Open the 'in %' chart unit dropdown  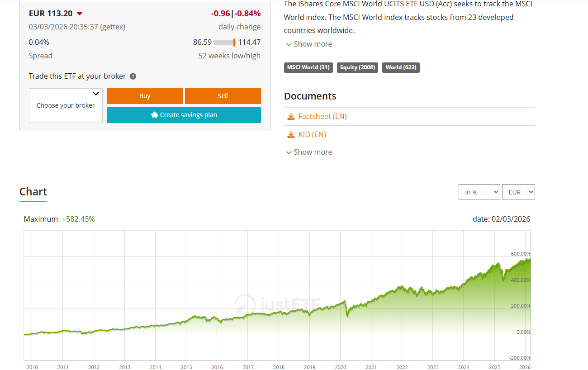tap(479, 192)
